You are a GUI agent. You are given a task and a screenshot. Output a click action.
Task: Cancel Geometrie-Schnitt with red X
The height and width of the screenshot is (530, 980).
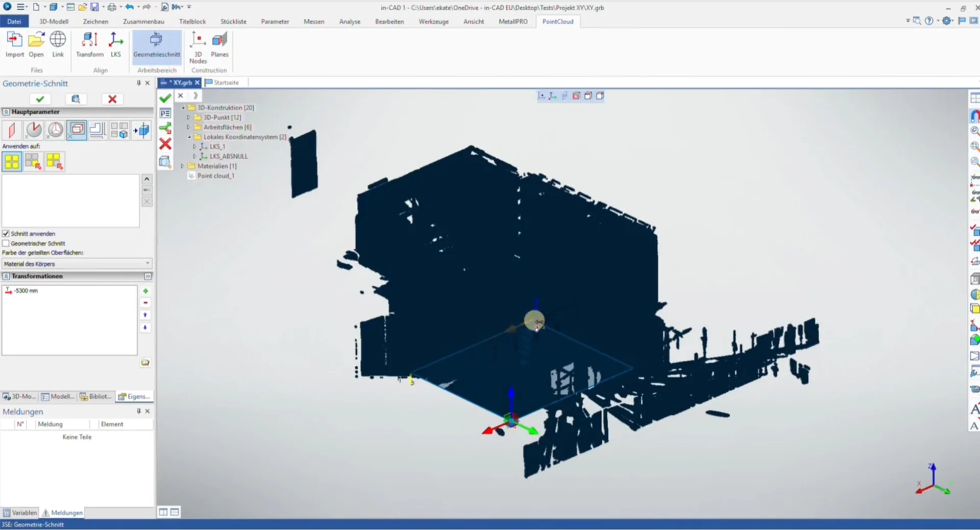click(112, 99)
